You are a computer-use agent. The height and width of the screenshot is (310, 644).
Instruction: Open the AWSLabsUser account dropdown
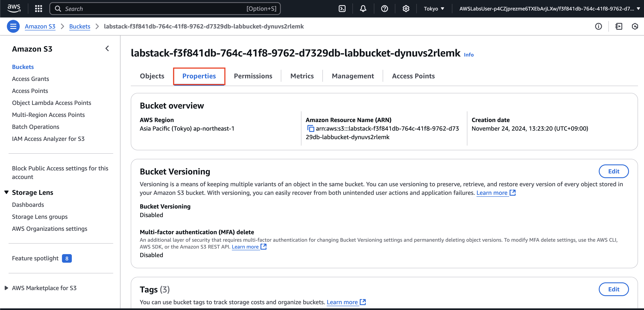549,9
